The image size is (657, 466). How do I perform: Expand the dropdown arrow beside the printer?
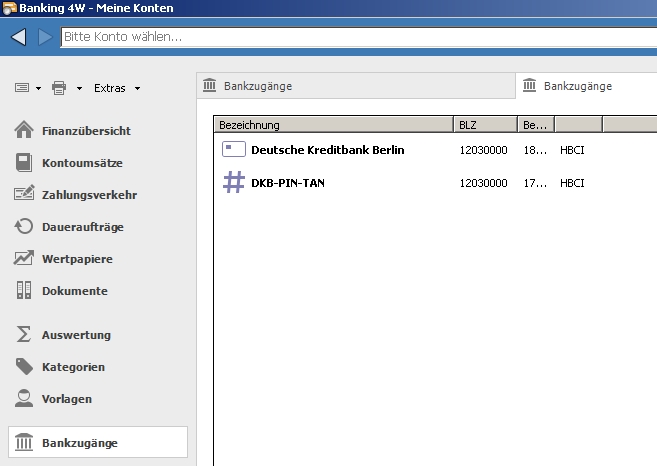click(x=79, y=88)
